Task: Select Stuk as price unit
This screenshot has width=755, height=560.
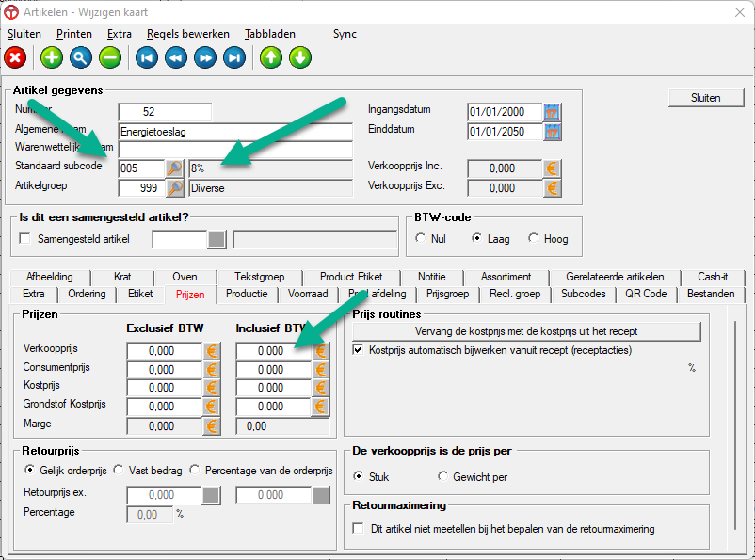Action: pos(358,476)
